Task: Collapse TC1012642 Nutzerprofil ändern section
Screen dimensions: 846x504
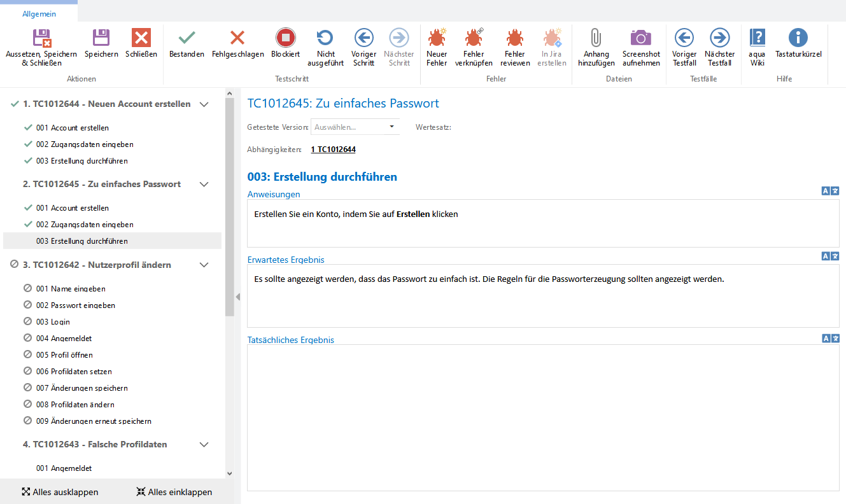Action: 204,265
